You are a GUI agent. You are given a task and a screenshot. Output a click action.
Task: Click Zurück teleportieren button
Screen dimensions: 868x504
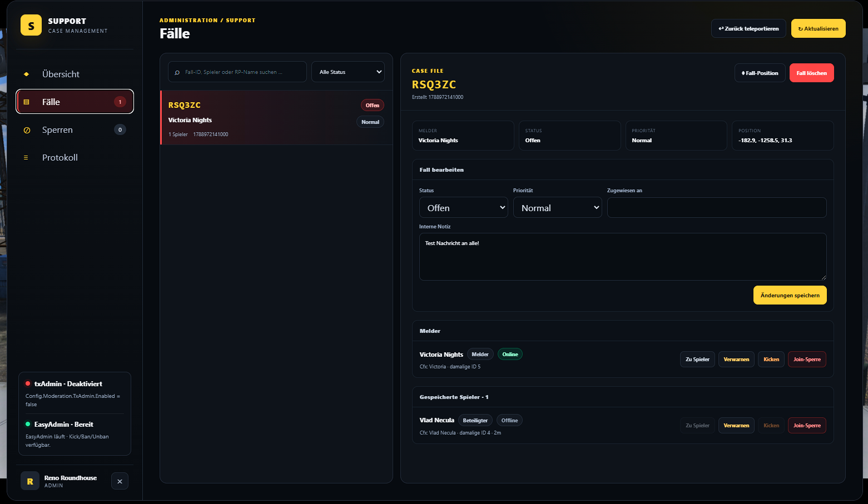click(x=748, y=28)
